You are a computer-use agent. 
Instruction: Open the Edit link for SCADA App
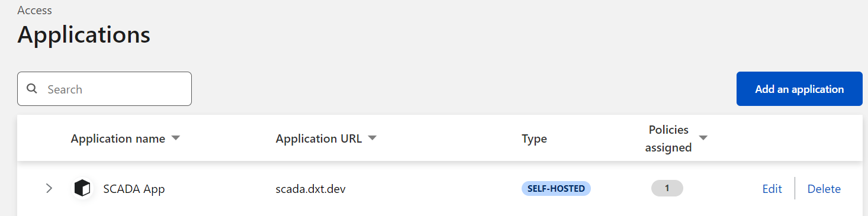[x=772, y=189]
